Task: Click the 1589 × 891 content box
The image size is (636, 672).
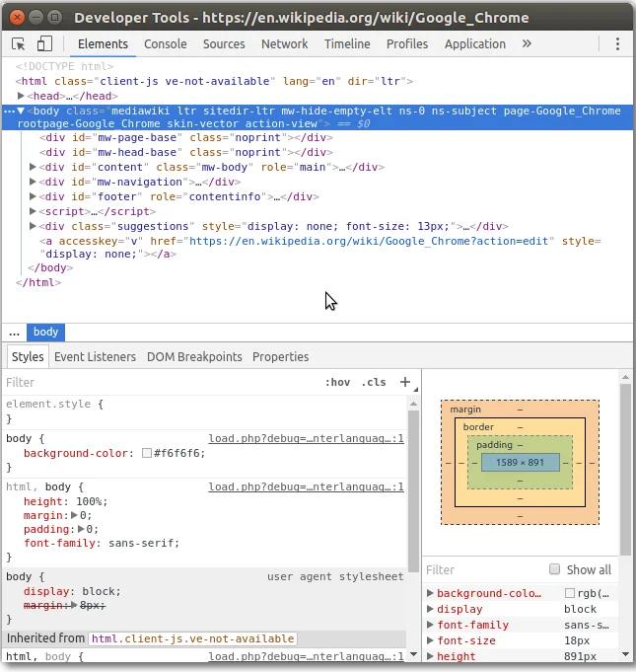Action: (x=520, y=463)
